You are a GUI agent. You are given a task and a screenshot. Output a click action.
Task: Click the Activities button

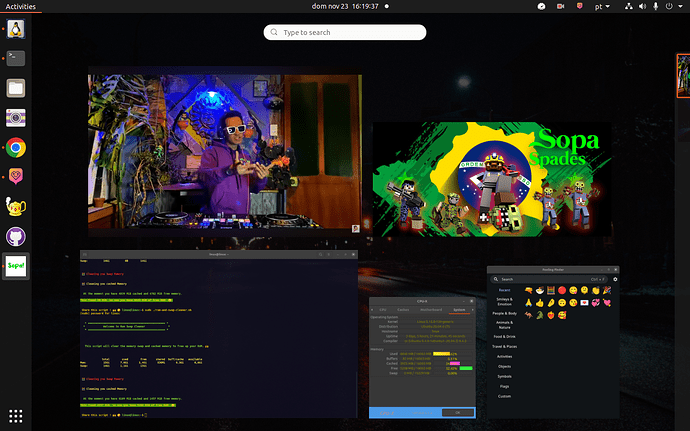[21, 6]
